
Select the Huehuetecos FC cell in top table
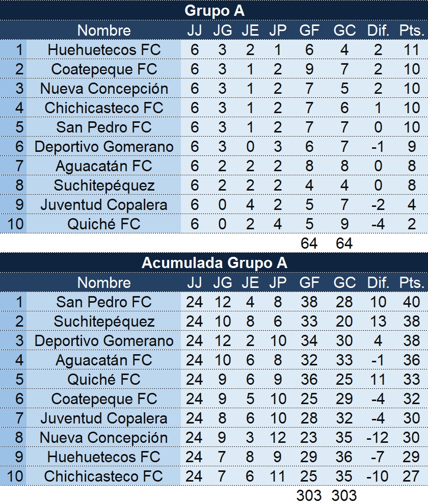pyautogui.click(x=104, y=50)
